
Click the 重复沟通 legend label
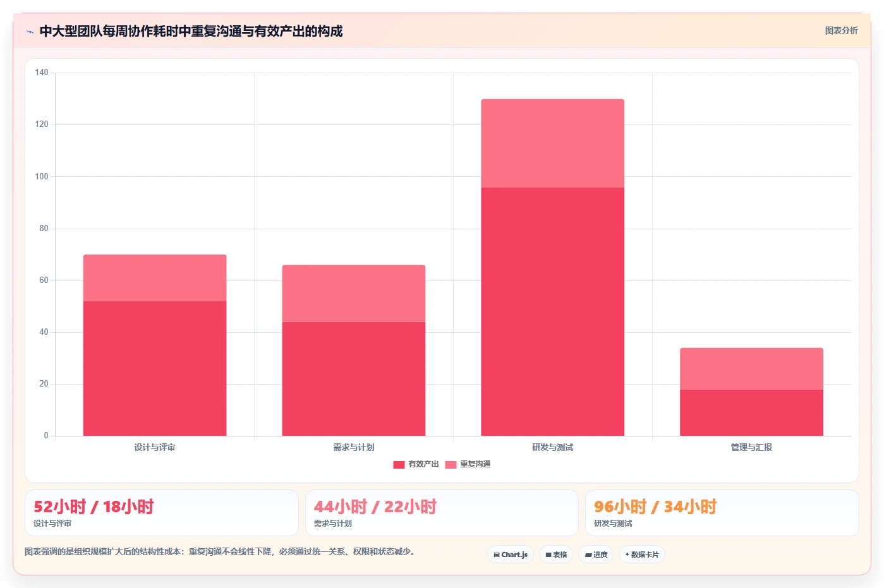[x=475, y=464]
